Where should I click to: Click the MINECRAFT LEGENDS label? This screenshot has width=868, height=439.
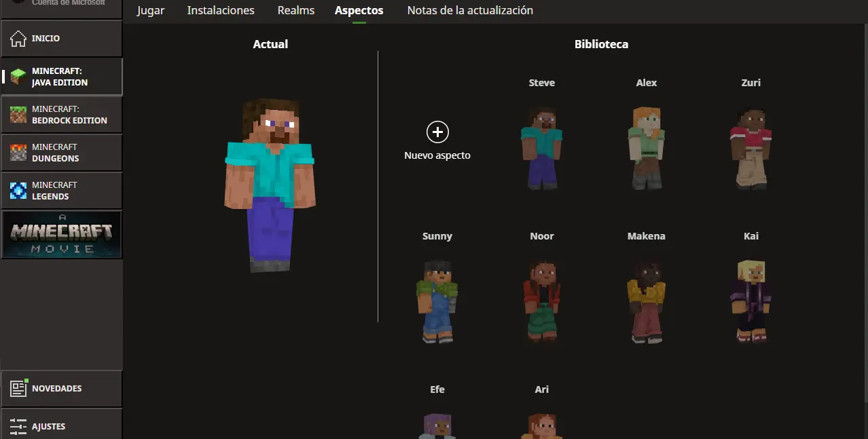(54, 191)
